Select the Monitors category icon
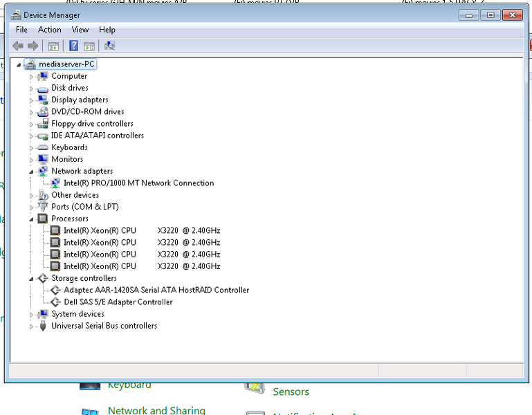This screenshot has height=415, width=532. point(43,159)
